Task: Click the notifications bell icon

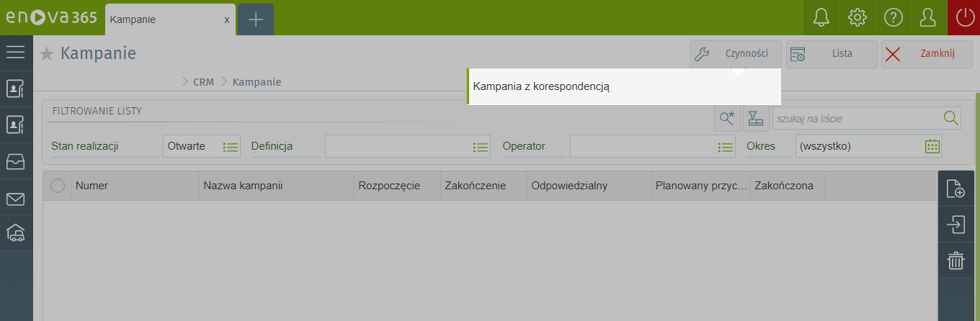Action: (x=821, y=18)
